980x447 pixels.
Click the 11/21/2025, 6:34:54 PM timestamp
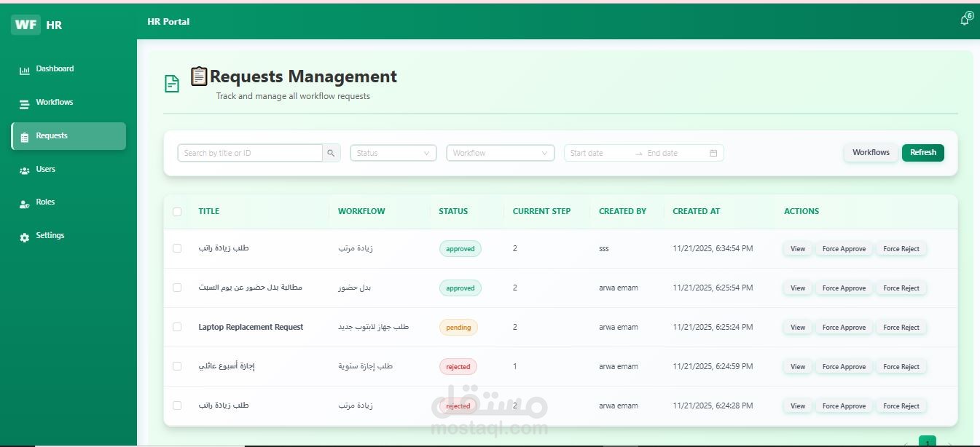[x=713, y=248]
